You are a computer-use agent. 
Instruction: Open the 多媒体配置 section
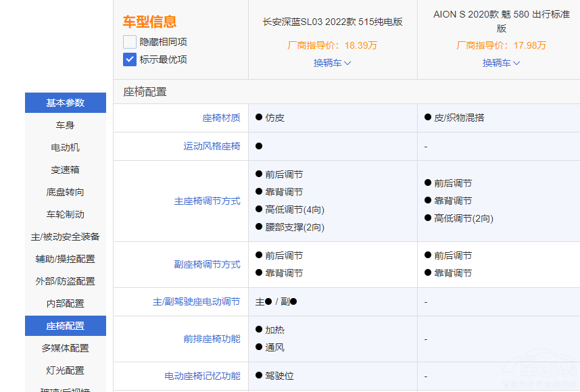[x=65, y=347]
